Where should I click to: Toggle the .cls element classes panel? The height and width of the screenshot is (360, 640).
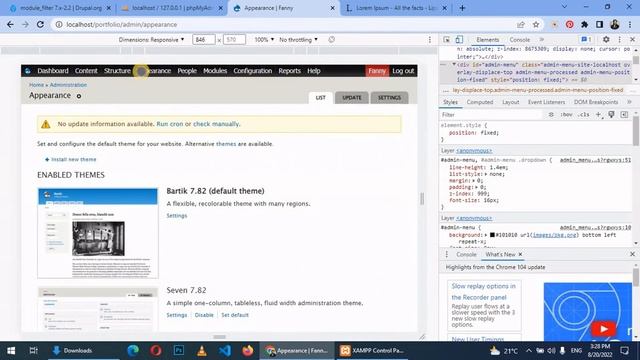584,115
